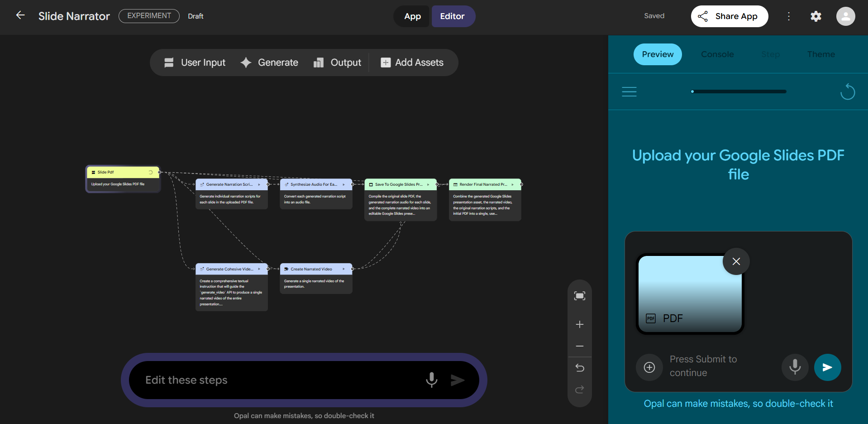The image size is (868, 424).
Task: Restart the preview with refresh icon
Action: pyautogui.click(x=847, y=92)
